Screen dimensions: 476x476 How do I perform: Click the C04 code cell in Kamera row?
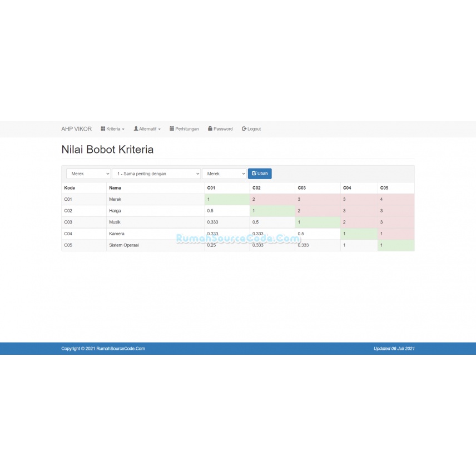(84, 234)
